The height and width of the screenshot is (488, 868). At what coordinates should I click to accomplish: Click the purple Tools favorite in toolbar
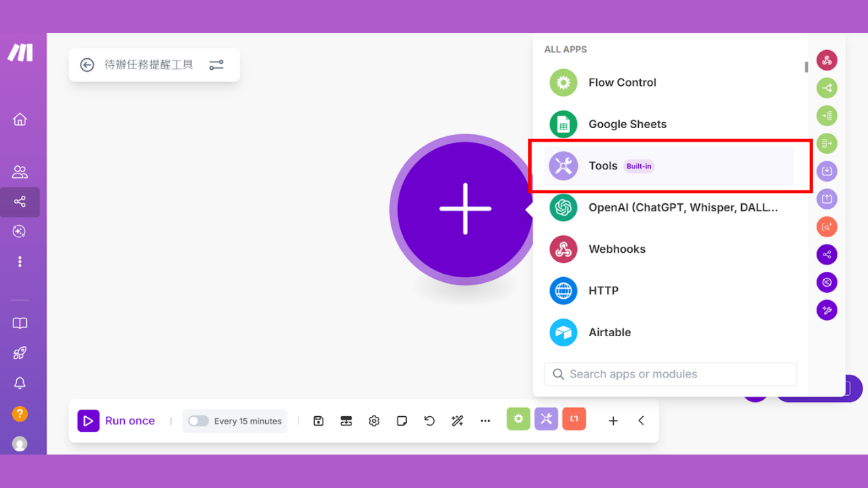click(x=547, y=419)
